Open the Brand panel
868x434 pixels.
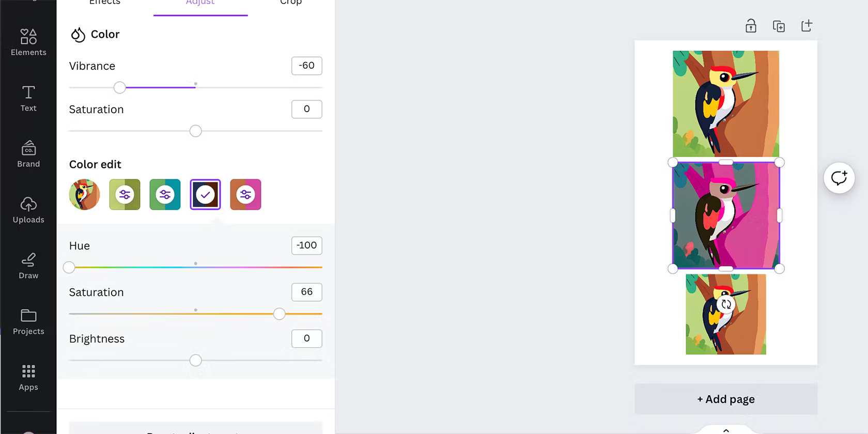(x=28, y=153)
